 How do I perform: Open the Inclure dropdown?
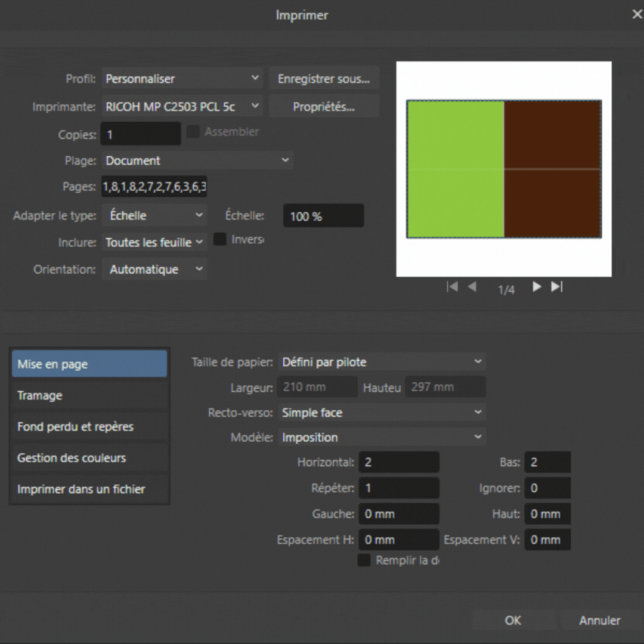(x=154, y=242)
